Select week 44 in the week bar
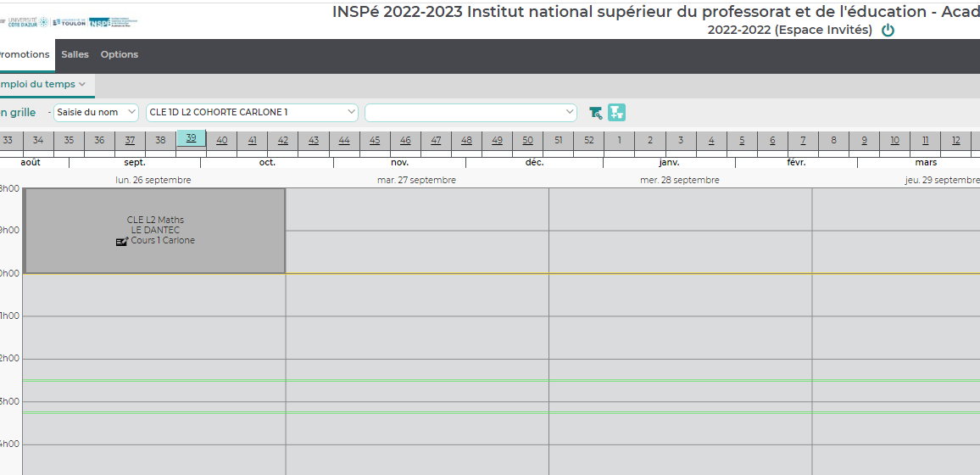This screenshot has height=475, width=980. (344, 140)
